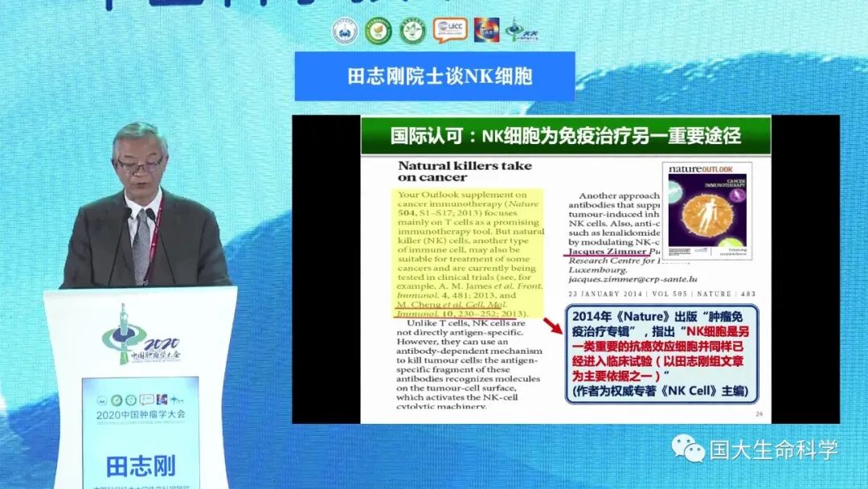Screen dimensions: 868x489
Task: Click the blue banner 田志刚院士谈NK细胞
Action: (435, 76)
